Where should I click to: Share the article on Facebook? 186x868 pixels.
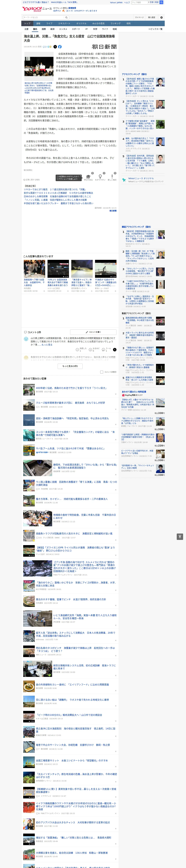pos(60,47)
